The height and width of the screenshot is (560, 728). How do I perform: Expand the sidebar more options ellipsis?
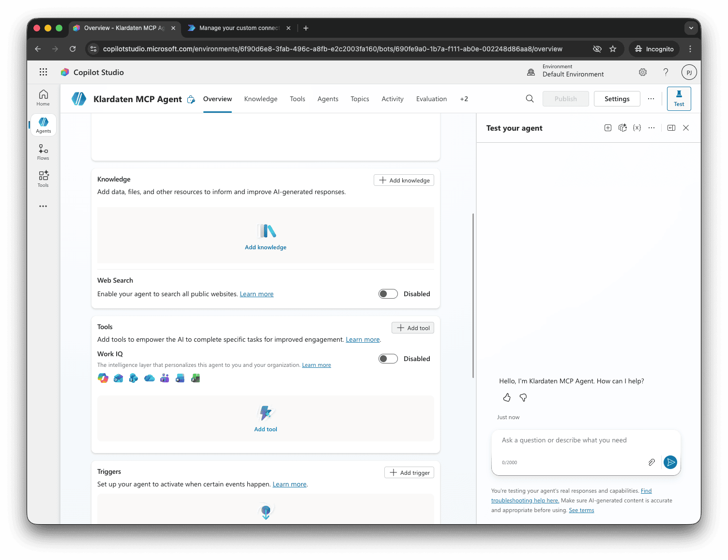pos(43,206)
